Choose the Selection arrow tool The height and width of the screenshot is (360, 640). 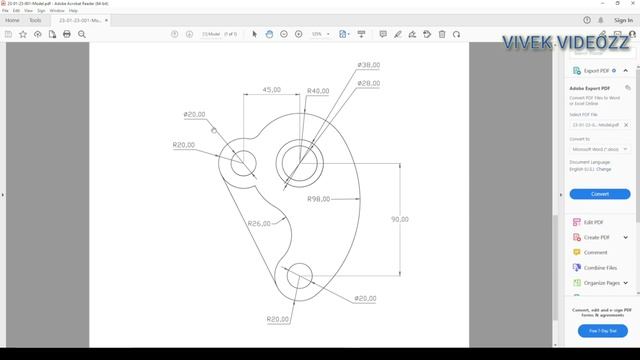pyautogui.click(x=255, y=34)
